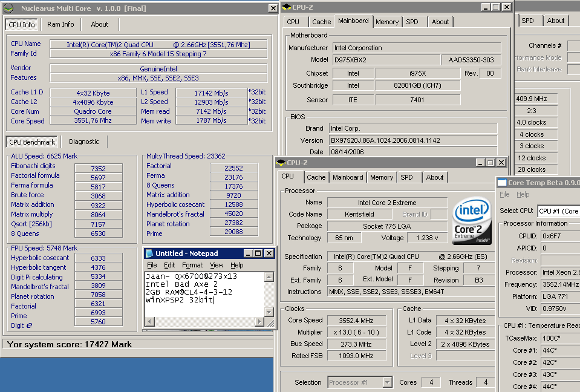Click the '6333' Hyperbolic cosecant FPU score
This screenshot has height=392, width=580.
pos(98,258)
